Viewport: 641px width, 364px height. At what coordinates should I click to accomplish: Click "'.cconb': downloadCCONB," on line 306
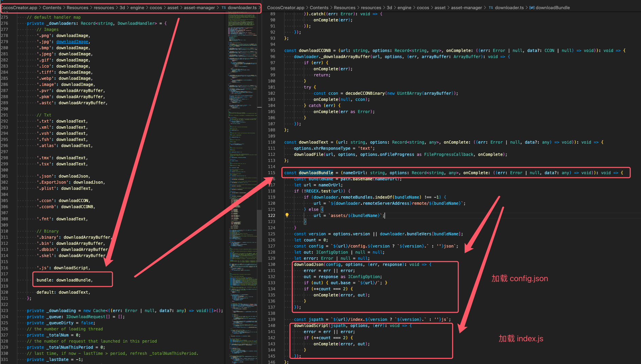66,207
